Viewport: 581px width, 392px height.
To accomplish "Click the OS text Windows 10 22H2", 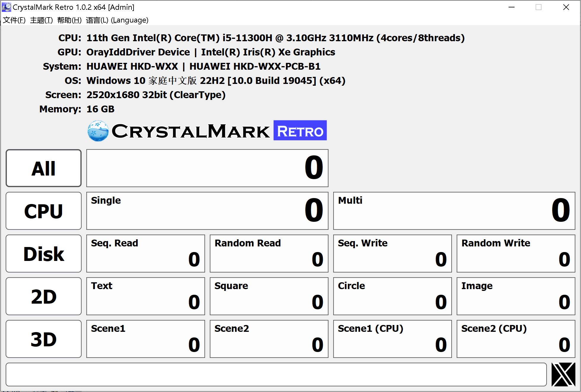I will (216, 81).
